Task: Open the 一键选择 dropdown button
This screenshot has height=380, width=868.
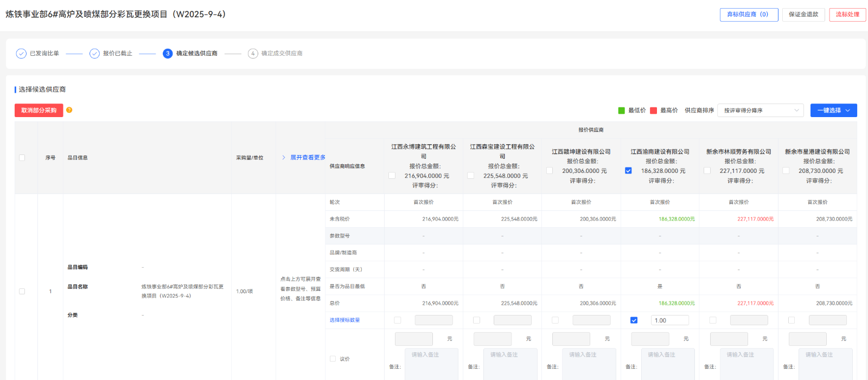Action: coord(834,111)
